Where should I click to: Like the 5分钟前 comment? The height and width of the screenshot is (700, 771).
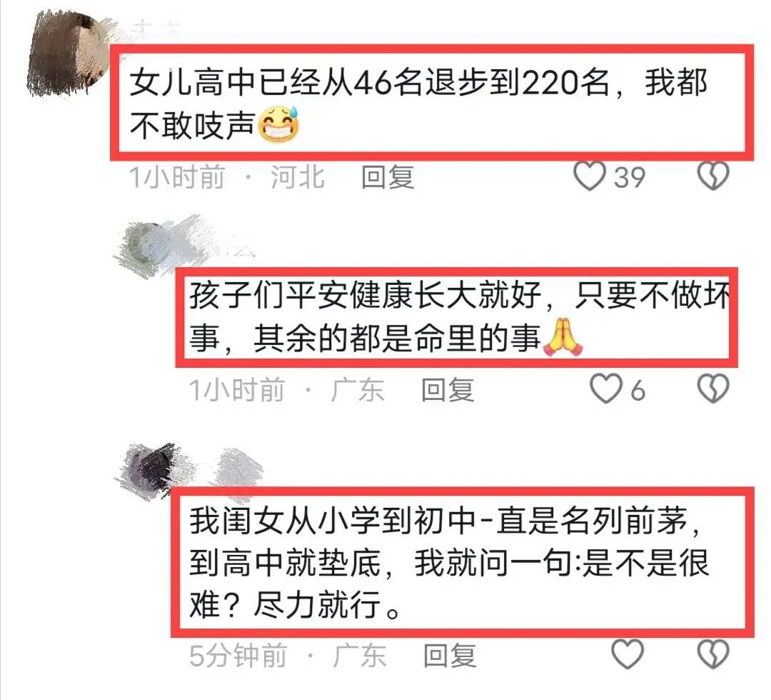pos(628,654)
